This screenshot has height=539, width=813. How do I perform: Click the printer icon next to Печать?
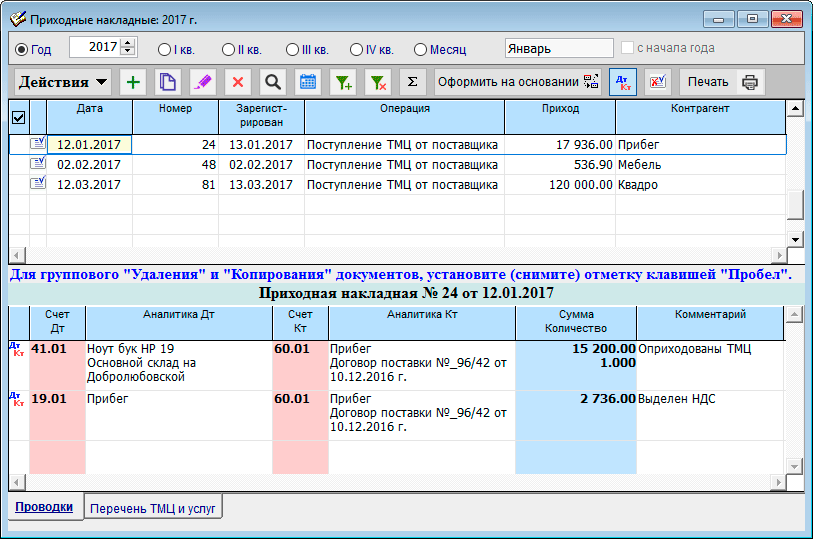coord(750,82)
